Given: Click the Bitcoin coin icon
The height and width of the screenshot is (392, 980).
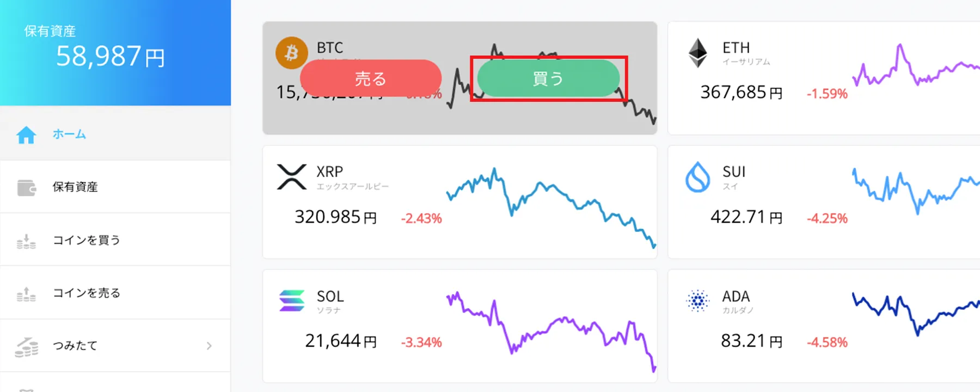Looking at the screenshot, I should point(291,52).
